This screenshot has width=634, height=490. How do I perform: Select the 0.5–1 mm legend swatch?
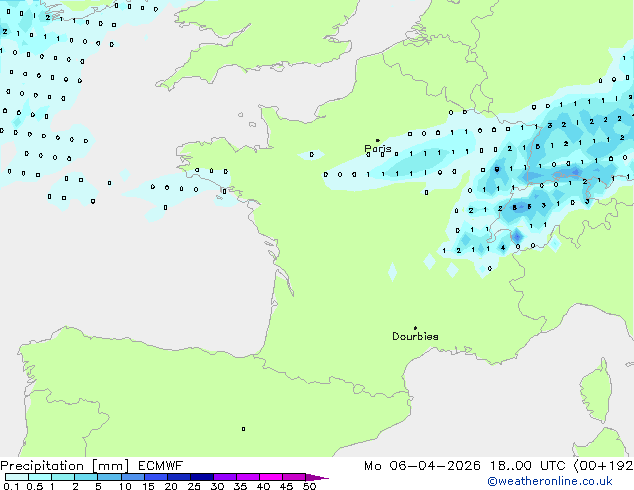click(40, 477)
